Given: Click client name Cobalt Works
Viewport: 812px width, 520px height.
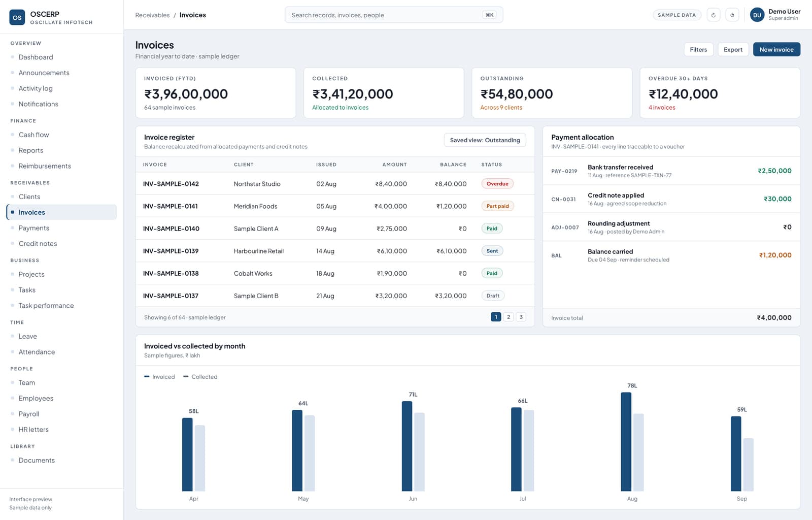Looking at the screenshot, I should coord(253,273).
